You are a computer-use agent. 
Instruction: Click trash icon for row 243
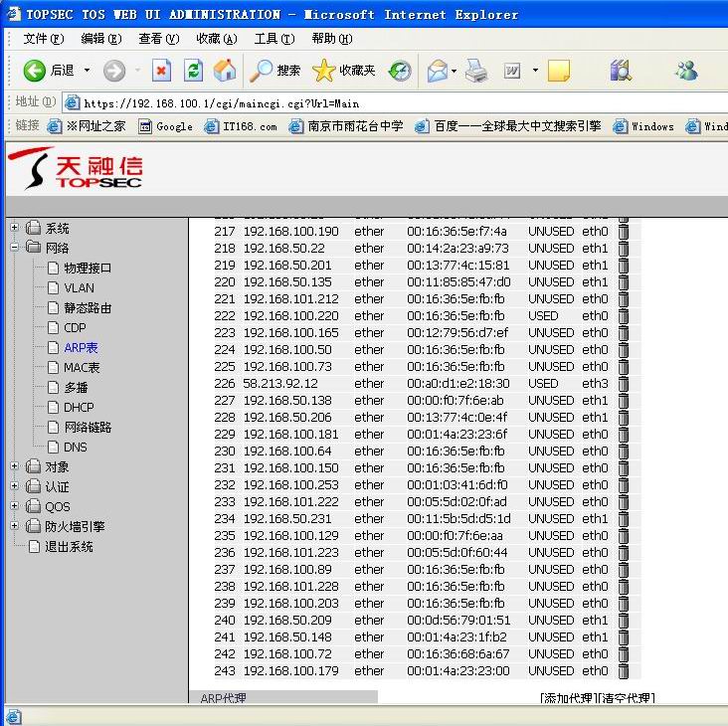pyautogui.click(x=624, y=670)
